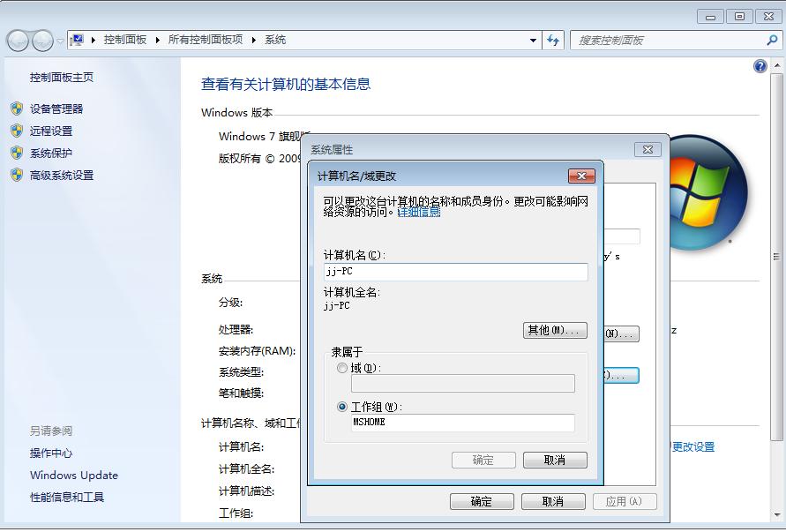Select the 工作组(W) radio button
Screen dimensions: 786x532
pyautogui.click(x=342, y=407)
